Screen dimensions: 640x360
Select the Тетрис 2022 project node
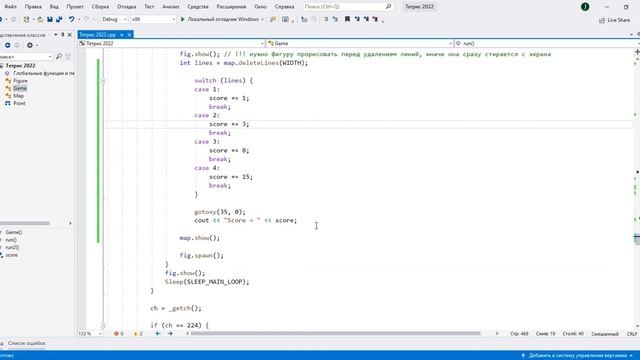pos(20,65)
